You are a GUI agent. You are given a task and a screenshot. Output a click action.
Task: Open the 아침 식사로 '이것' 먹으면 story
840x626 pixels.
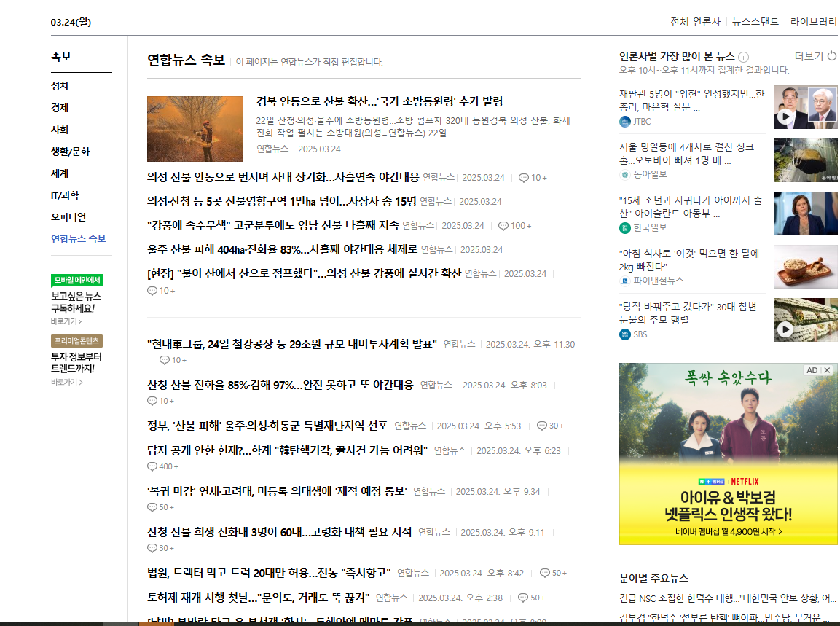[x=689, y=259]
